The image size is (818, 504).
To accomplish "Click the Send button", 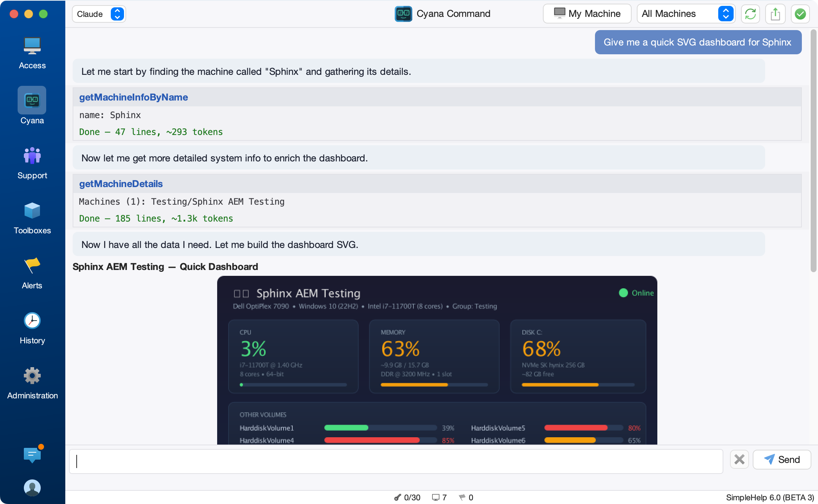I will (782, 459).
